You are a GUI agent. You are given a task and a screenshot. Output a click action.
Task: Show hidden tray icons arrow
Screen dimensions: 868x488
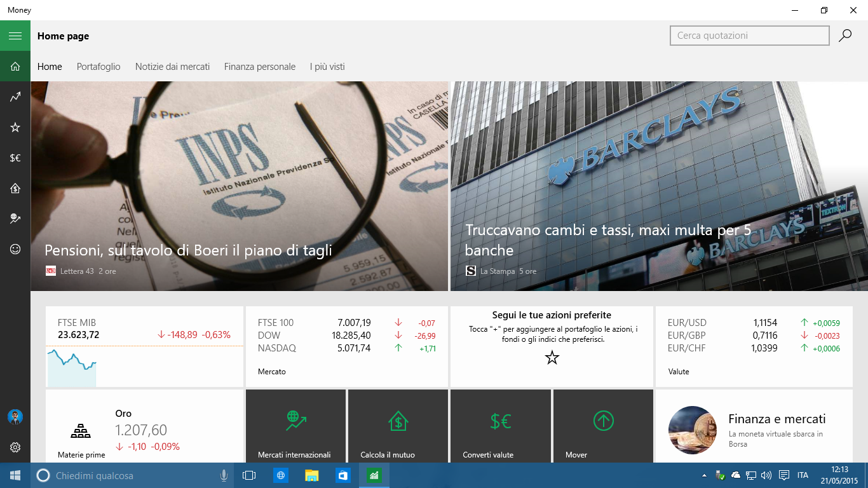pos(704,475)
